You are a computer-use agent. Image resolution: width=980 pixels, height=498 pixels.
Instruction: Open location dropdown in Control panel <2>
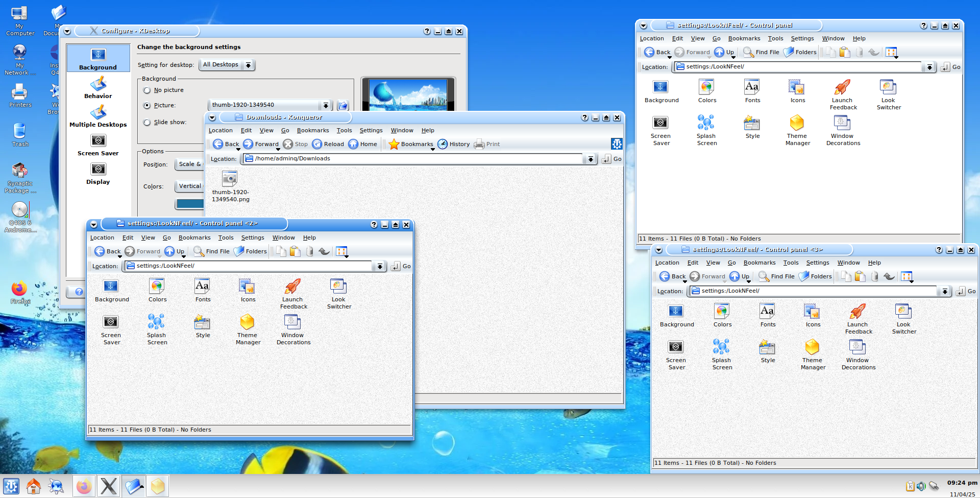[x=379, y=266]
